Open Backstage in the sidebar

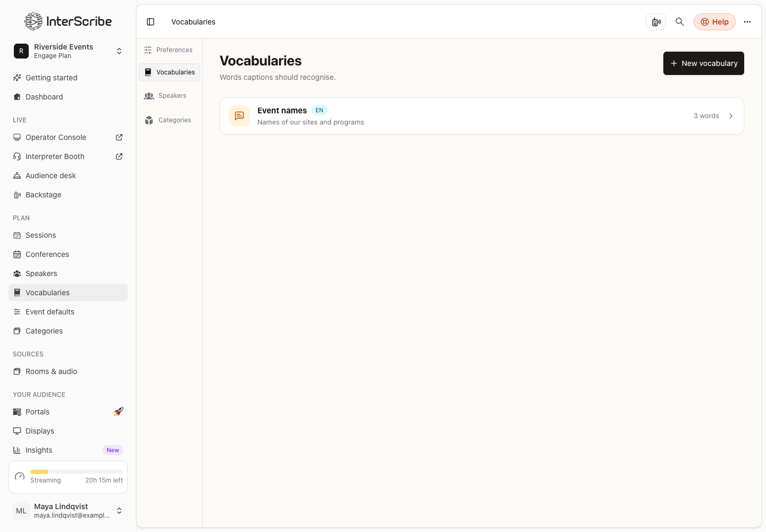click(68, 195)
